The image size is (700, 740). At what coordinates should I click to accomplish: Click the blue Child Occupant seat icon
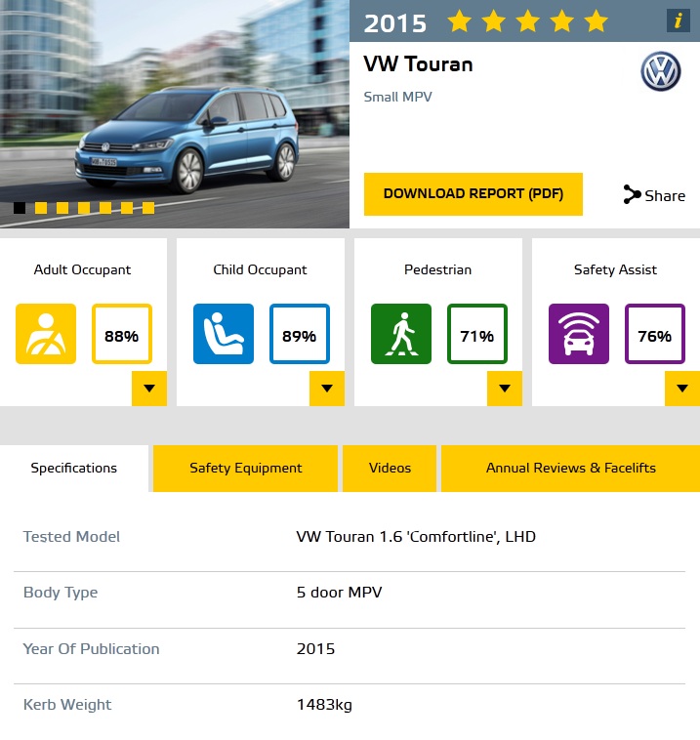click(224, 334)
